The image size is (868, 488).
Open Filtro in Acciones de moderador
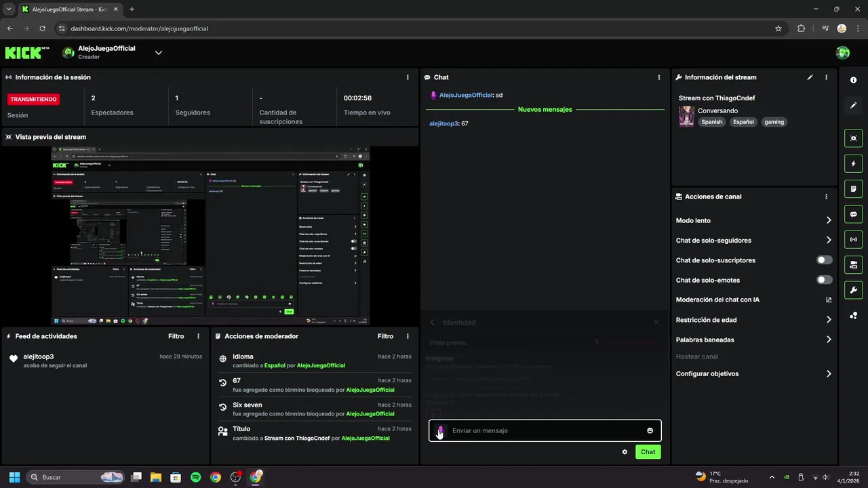pos(385,336)
